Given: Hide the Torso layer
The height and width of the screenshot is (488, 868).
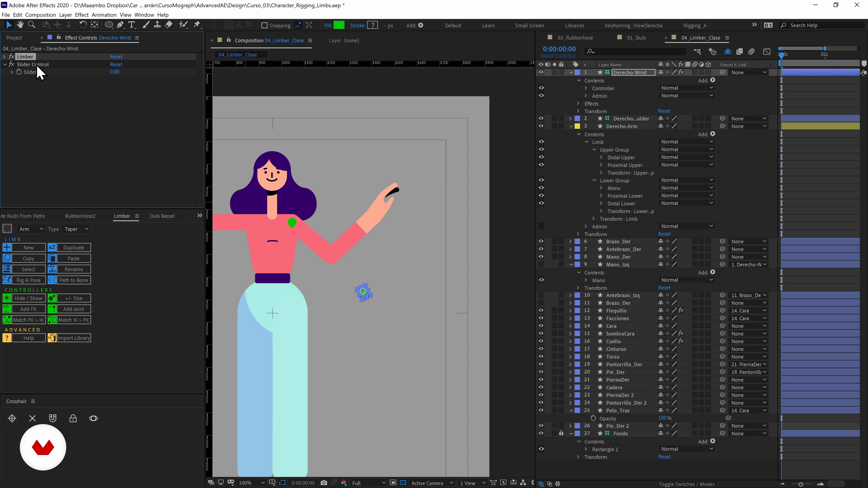Looking at the screenshot, I should pos(541,356).
